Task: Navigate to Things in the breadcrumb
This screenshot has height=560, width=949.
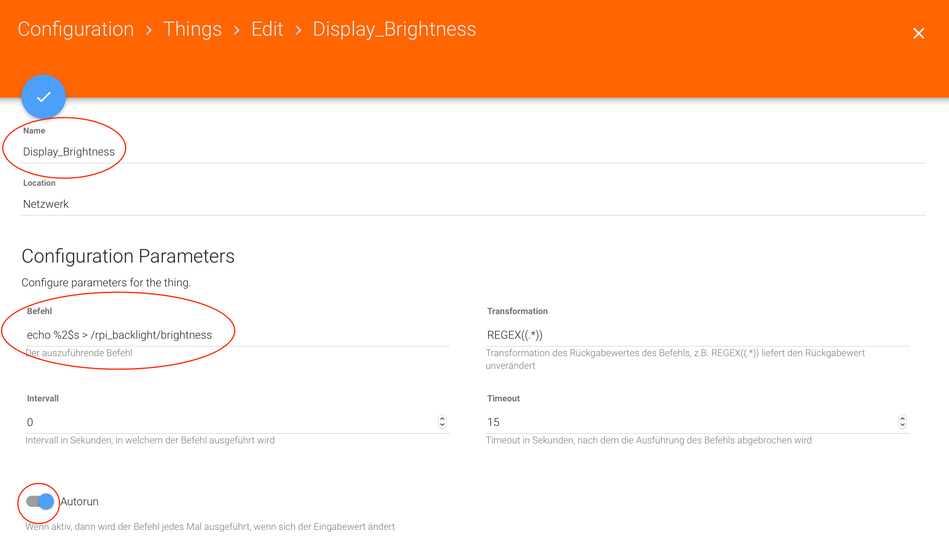Action: [192, 29]
